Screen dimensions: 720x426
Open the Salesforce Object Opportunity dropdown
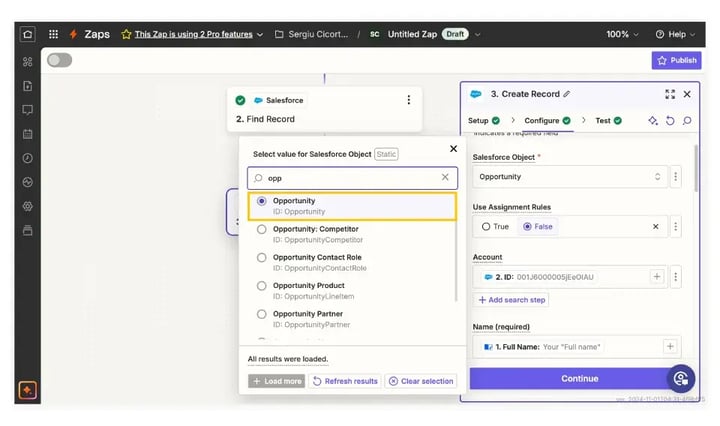point(570,177)
